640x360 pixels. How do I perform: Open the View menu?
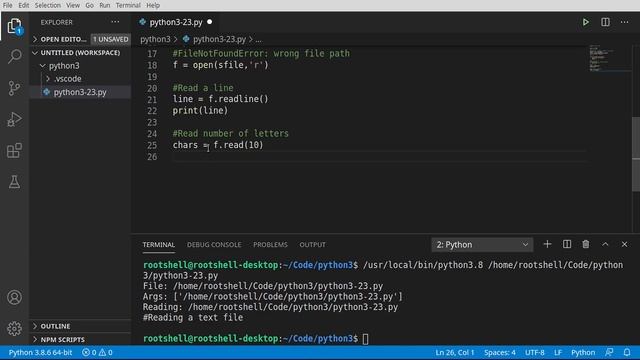tap(73, 5)
